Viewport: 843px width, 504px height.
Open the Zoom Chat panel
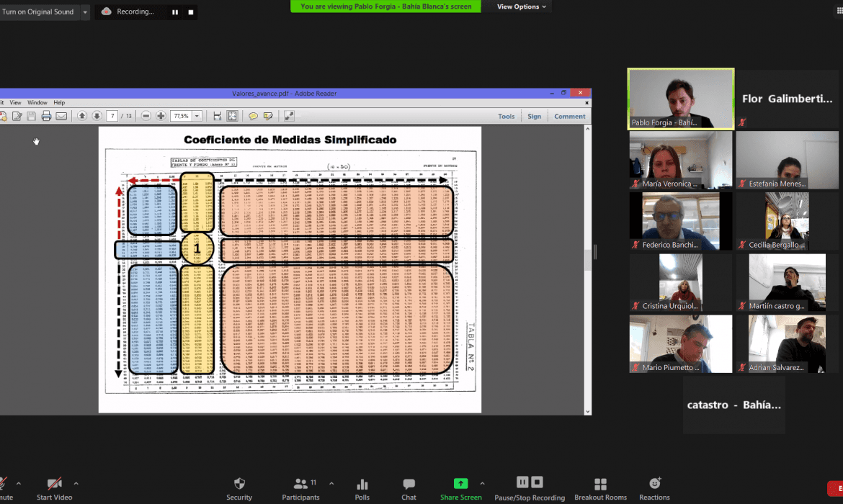tap(409, 488)
